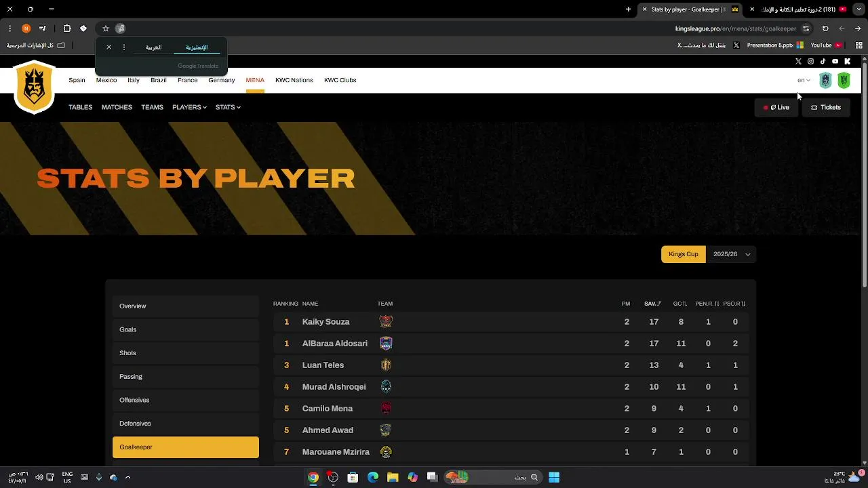Open the language selector 'en' dropdown
868x488 pixels.
pos(804,80)
